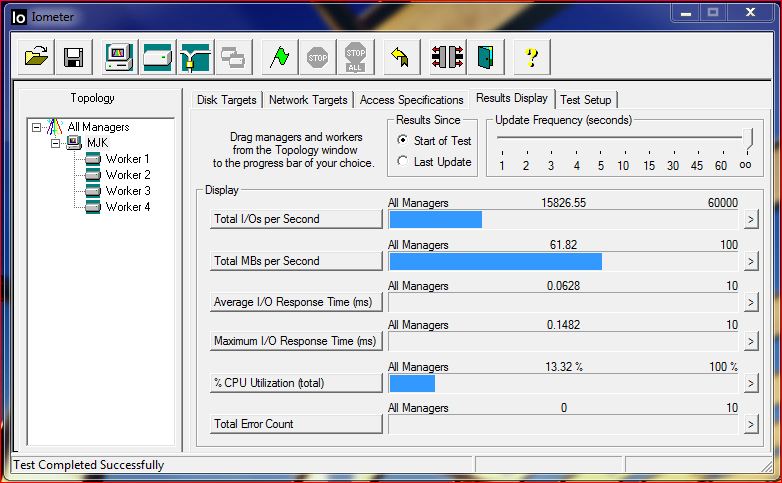Open arrow next to Total MBs bar
This screenshot has height=483, width=782.
coord(751,261)
